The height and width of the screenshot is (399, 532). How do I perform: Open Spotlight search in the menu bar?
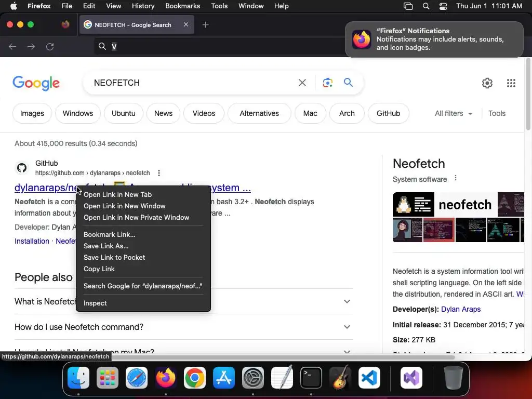point(426,6)
